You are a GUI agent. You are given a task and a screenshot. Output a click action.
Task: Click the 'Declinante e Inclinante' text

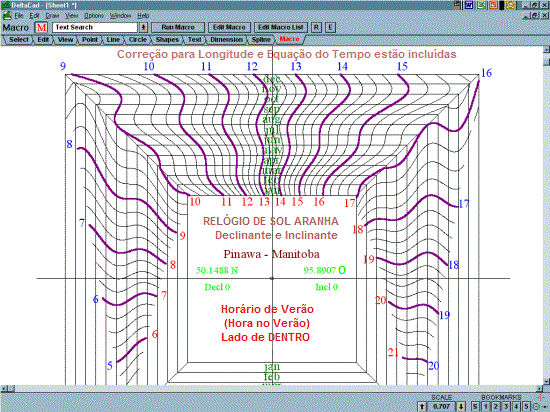276,235
